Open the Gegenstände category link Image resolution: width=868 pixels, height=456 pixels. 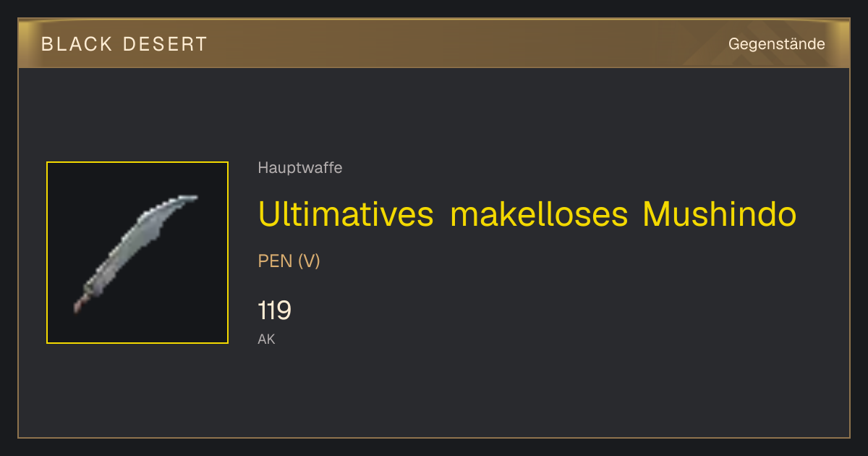tap(776, 44)
